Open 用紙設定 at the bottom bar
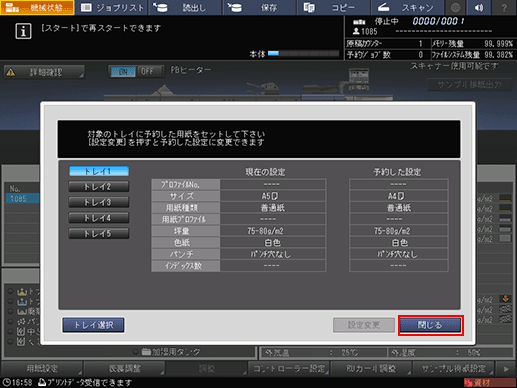The width and height of the screenshot is (517, 388). coord(42,369)
